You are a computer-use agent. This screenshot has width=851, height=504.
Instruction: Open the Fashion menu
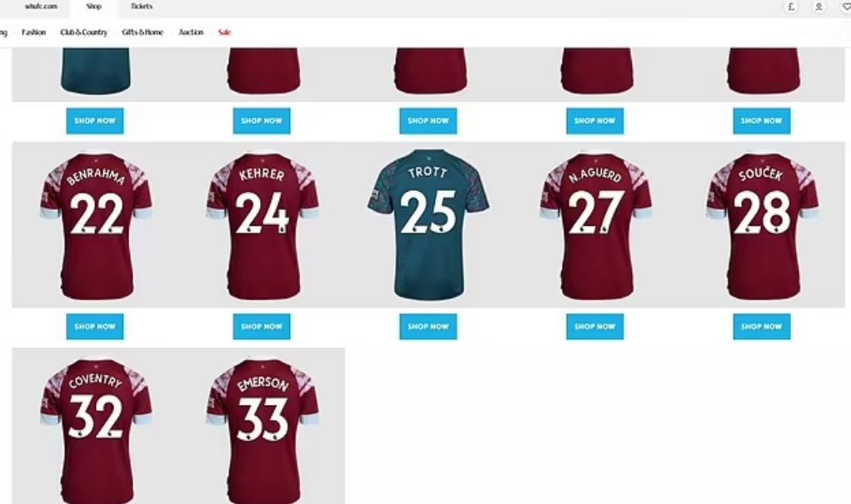33,32
